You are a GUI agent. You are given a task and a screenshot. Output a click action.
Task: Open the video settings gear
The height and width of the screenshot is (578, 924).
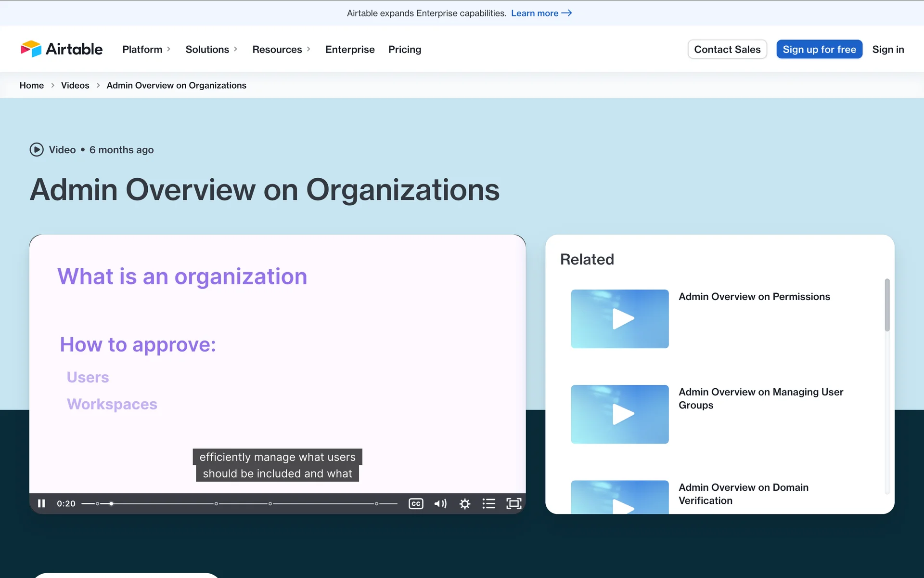coord(465,503)
